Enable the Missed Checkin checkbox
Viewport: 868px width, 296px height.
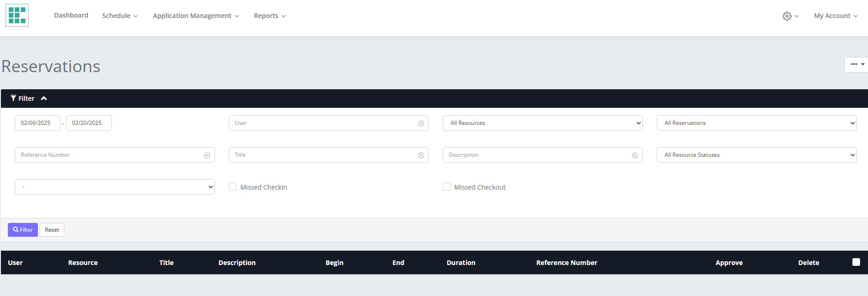coord(233,187)
